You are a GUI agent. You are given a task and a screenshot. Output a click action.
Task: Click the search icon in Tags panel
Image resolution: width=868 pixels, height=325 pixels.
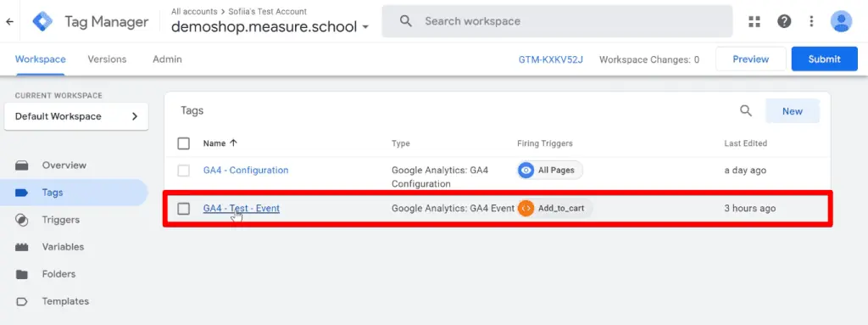(746, 111)
